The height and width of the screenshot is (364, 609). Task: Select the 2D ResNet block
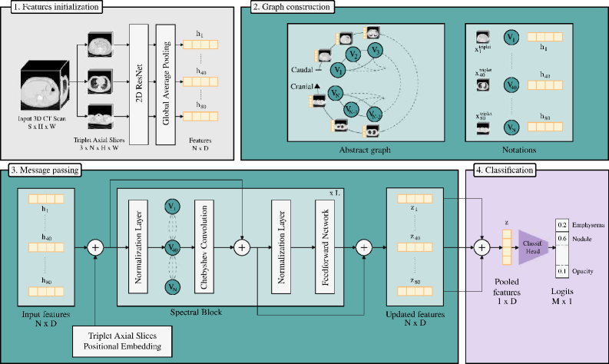click(139, 84)
